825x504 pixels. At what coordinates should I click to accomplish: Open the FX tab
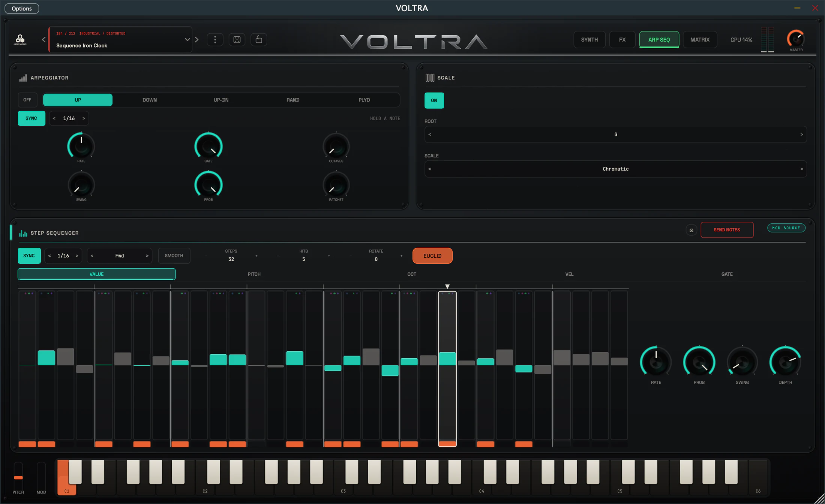click(x=622, y=40)
